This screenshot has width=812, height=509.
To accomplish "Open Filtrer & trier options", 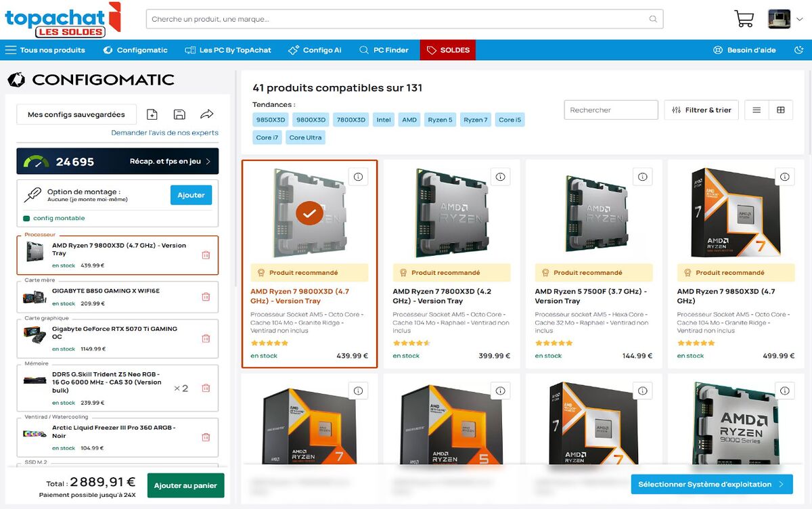I will [702, 110].
